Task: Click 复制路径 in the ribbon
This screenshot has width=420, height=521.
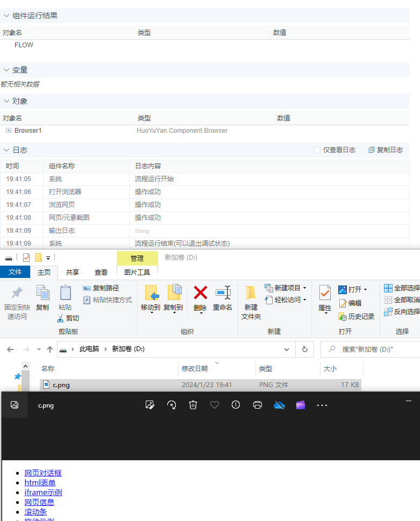Action: [x=101, y=288]
